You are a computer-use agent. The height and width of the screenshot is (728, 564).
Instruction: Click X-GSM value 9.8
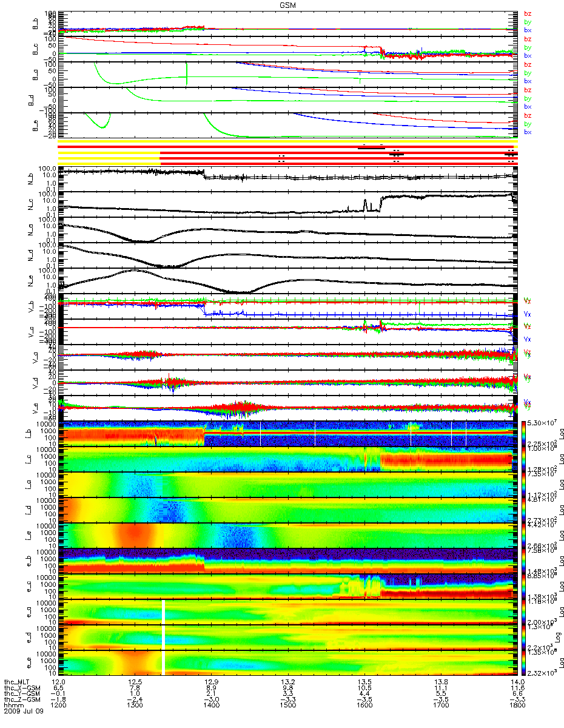[288, 687]
